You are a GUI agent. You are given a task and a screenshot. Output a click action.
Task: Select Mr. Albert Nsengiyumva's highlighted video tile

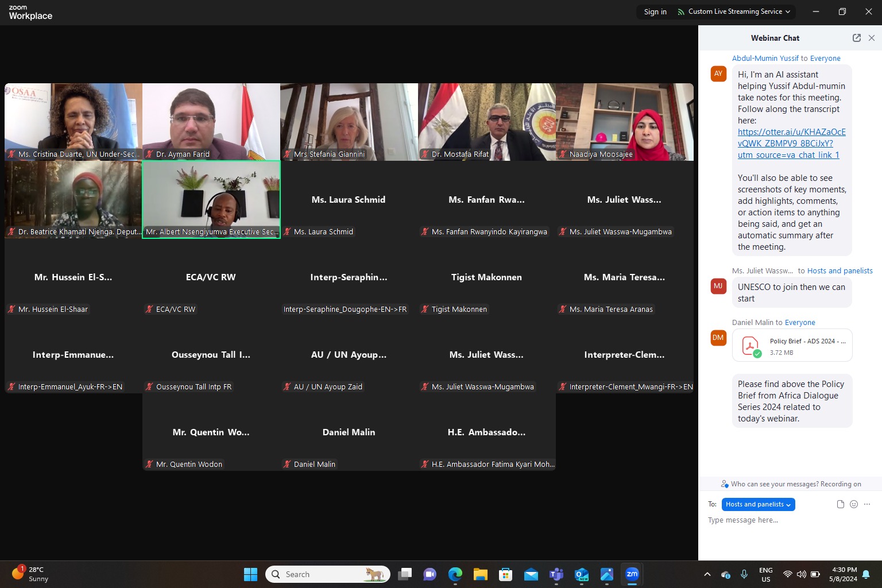point(211,199)
